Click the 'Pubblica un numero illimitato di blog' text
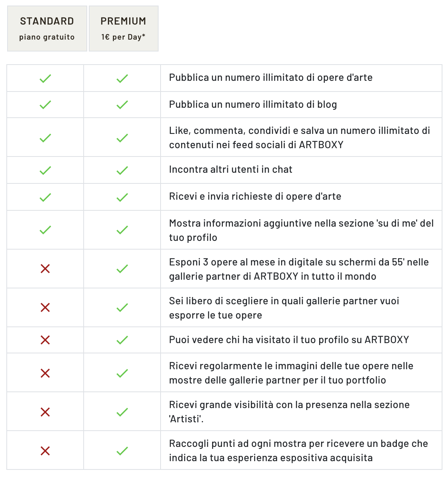 click(x=253, y=105)
